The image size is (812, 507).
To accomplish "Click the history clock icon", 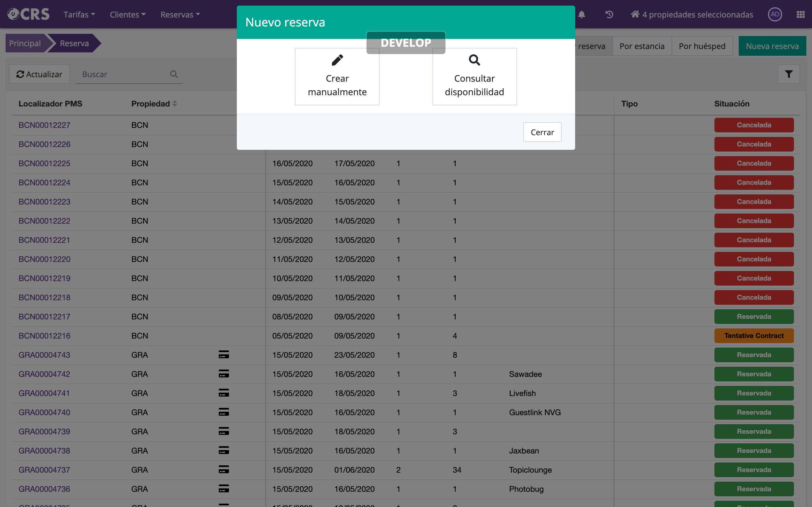I will click(609, 14).
